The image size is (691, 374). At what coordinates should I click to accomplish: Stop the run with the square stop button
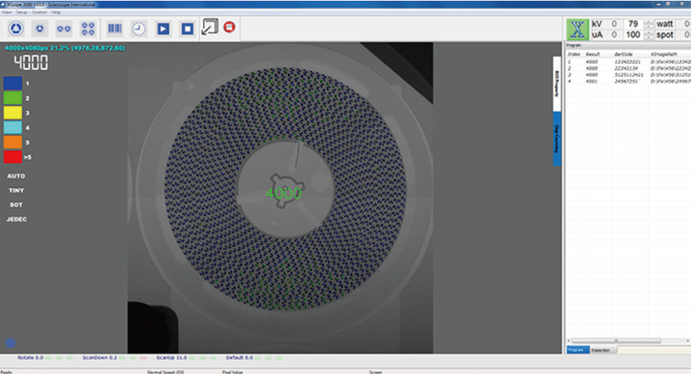pyautogui.click(x=187, y=29)
